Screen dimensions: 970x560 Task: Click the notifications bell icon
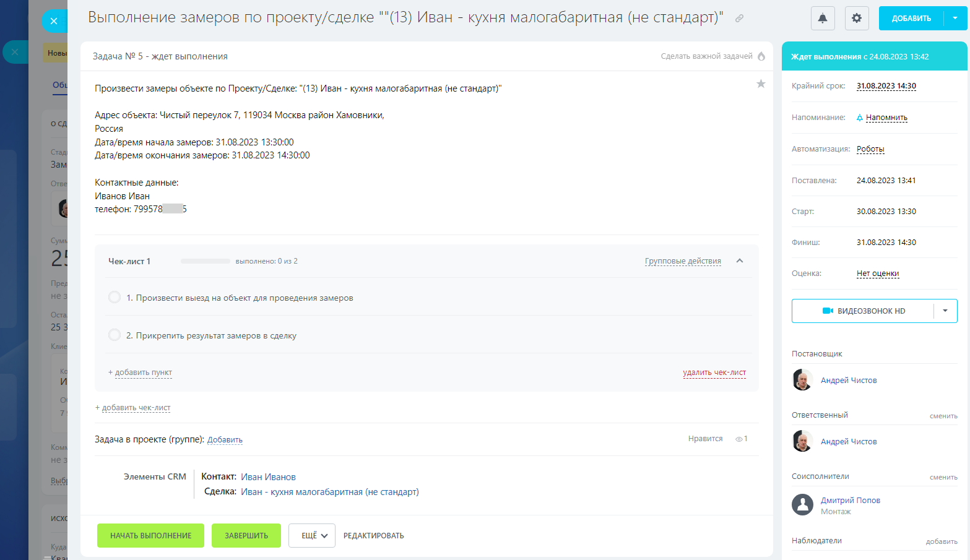(823, 19)
